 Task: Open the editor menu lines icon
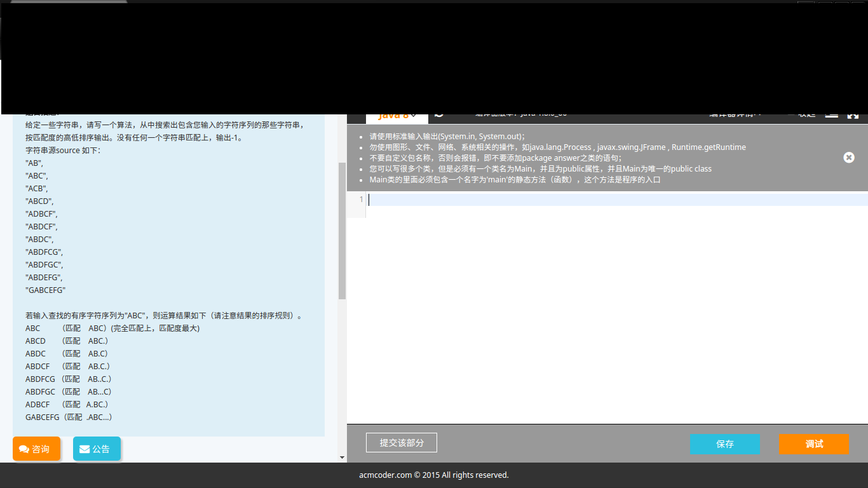831,116
